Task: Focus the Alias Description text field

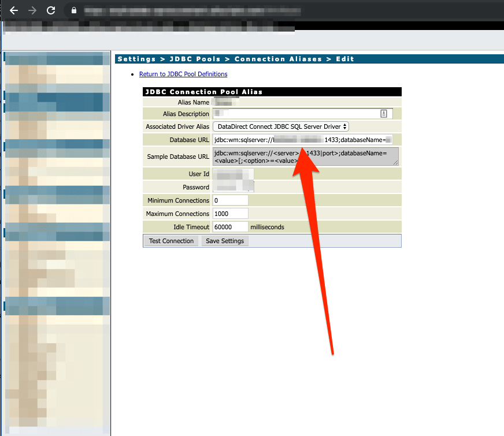Action: coord(295,113)
